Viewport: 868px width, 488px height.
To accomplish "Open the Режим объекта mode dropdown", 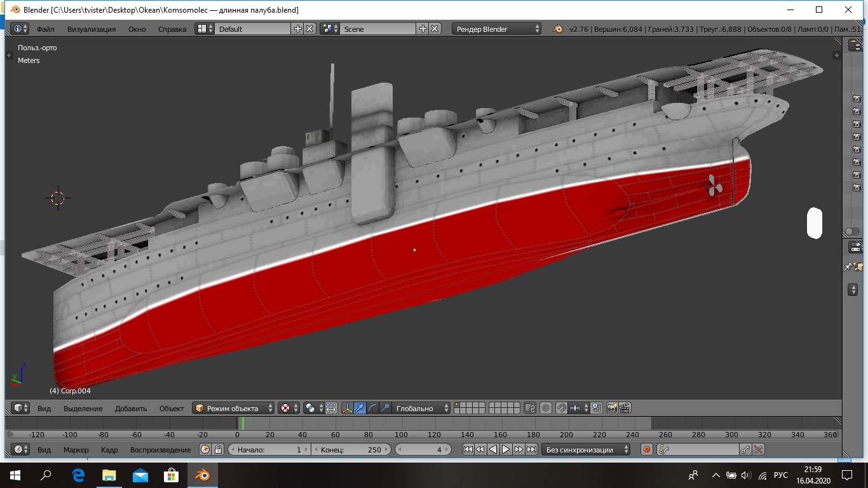I will click(233, 409).
